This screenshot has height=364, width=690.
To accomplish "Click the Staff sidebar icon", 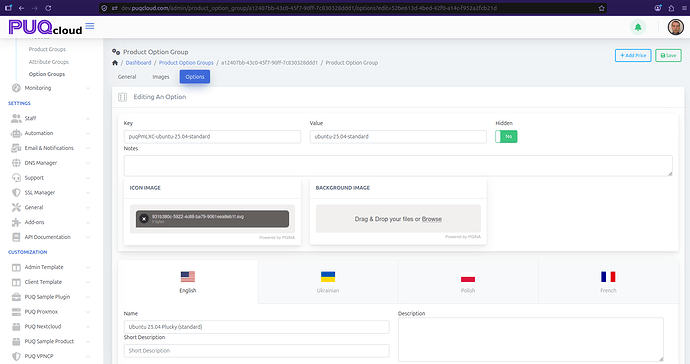I will pyautogui.click(x=16, y=118).
